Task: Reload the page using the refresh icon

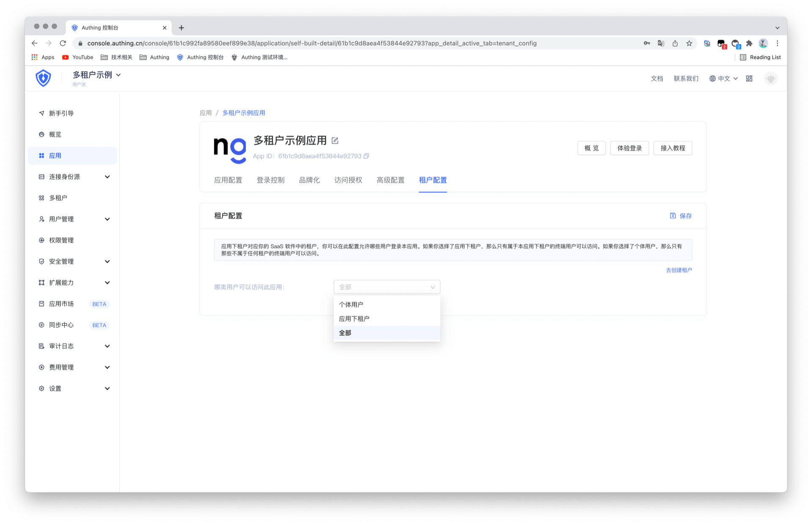Action: tap(63, 43)
